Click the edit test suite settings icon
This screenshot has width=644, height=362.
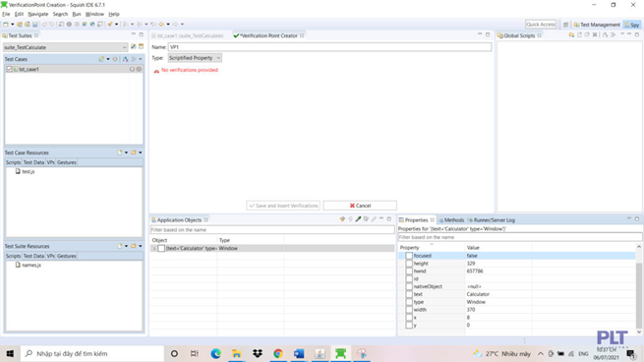[x=133, y=47]
